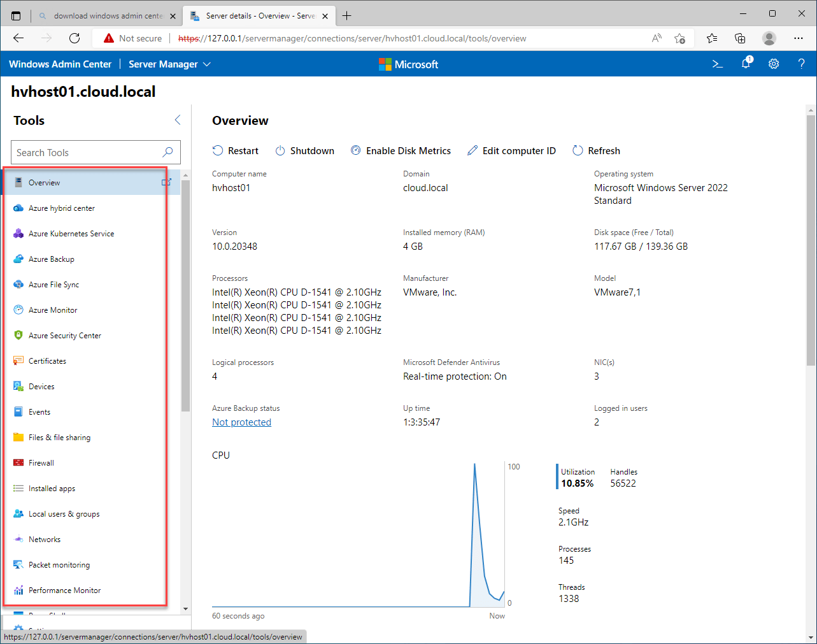Click the Firewall brick icon
The height and width of the screenshot is (644, 817).
tap(18, 463)
